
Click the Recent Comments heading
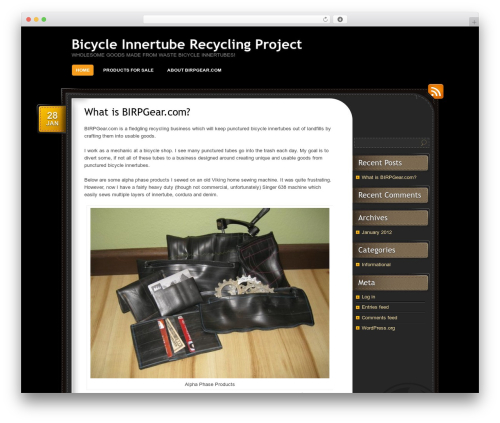tap(390, 195)
